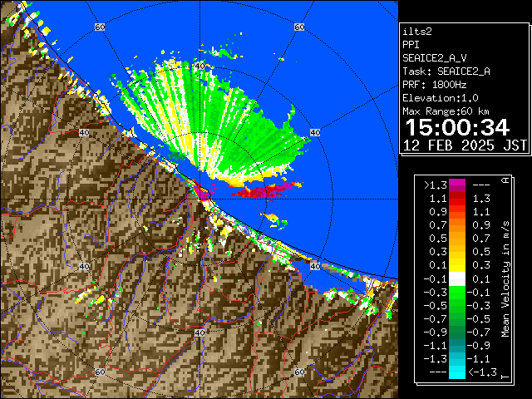
Task: Click the '>1.3' legend value
Action: coord(436,185)
